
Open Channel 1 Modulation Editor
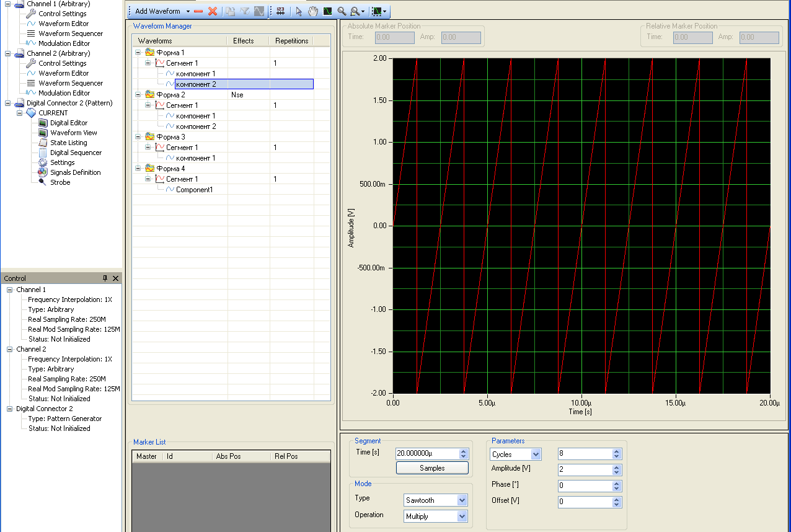64,43
